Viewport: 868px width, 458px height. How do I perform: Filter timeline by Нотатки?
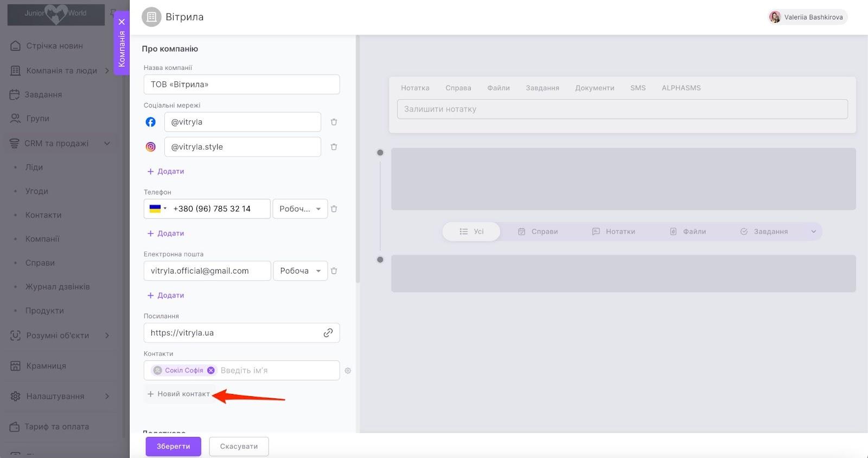coord(614,231)
